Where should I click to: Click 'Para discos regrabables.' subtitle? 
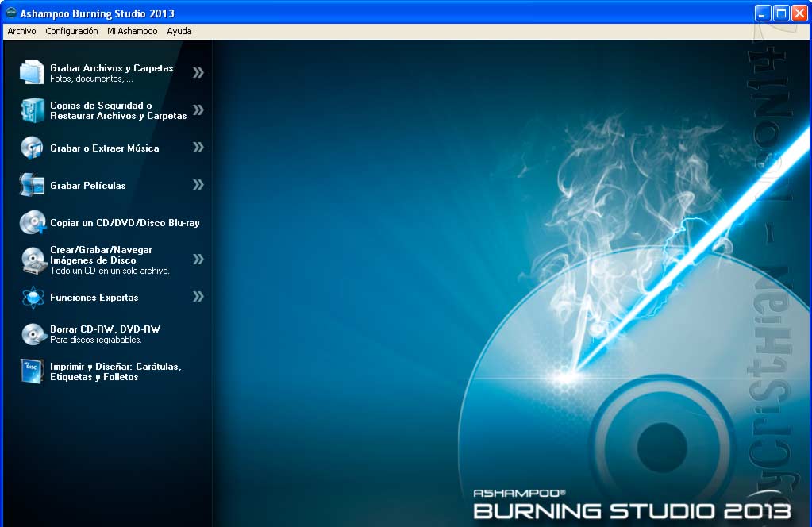click(96, 340)
